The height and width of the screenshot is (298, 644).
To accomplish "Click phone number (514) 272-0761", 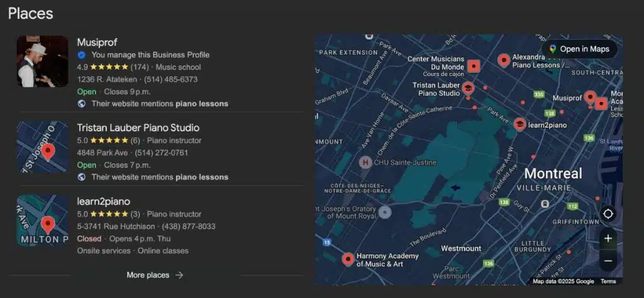I will pyautogui.click(x=162, y=153).
